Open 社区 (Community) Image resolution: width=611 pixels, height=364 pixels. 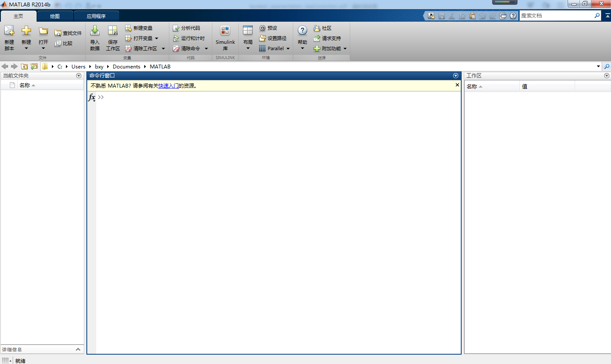[323, 28]
